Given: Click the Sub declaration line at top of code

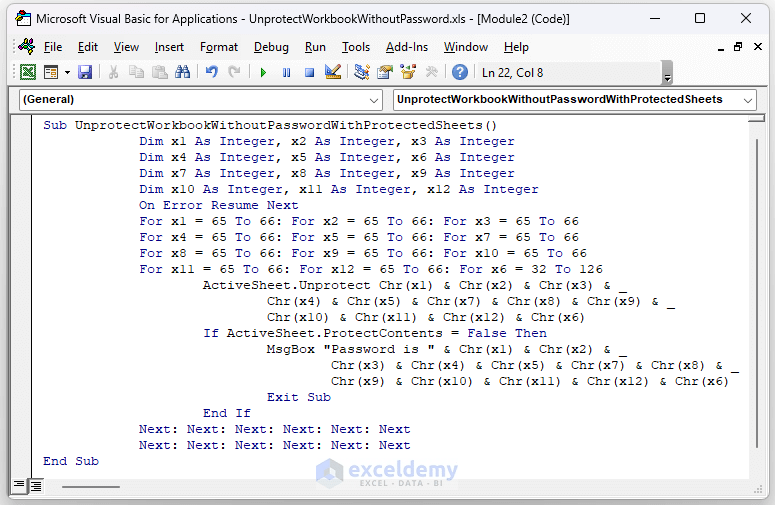Looking at the screenshot, I should click(x=270, y=125).
